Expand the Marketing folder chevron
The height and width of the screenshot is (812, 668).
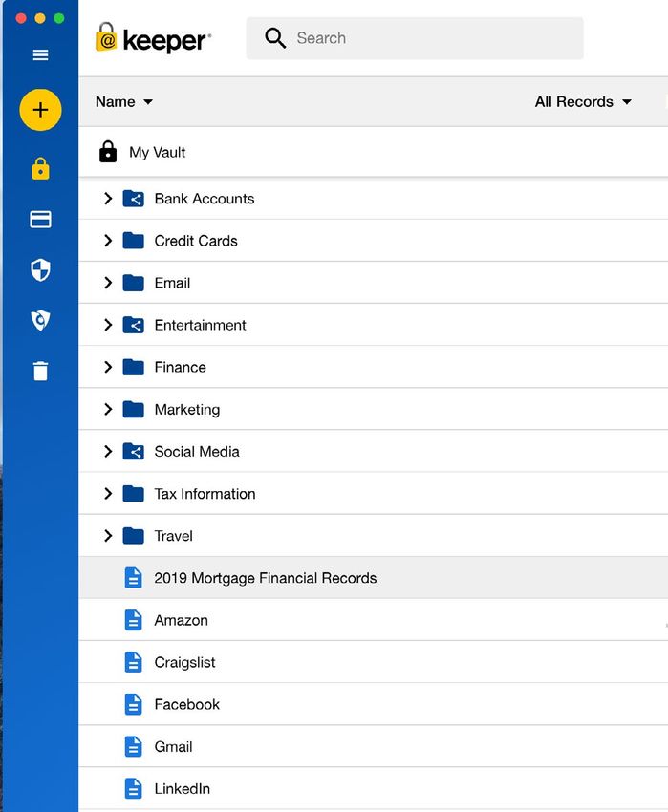coord(108,409)
